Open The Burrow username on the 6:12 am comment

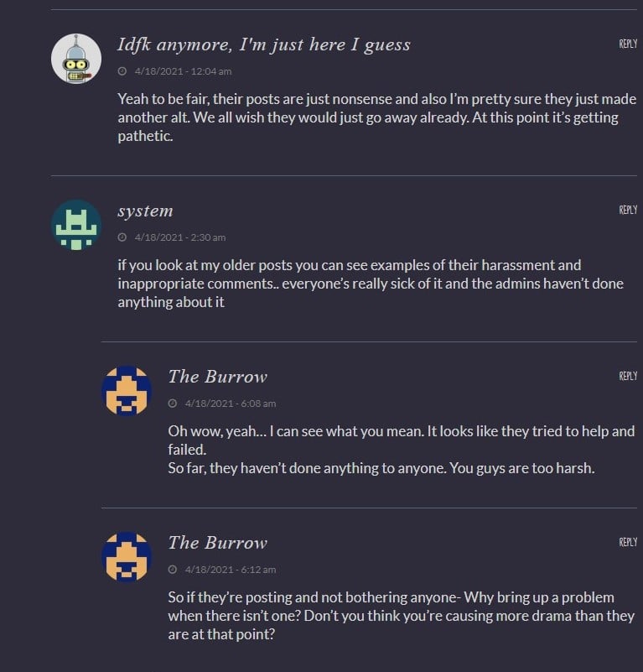point(217,543)
